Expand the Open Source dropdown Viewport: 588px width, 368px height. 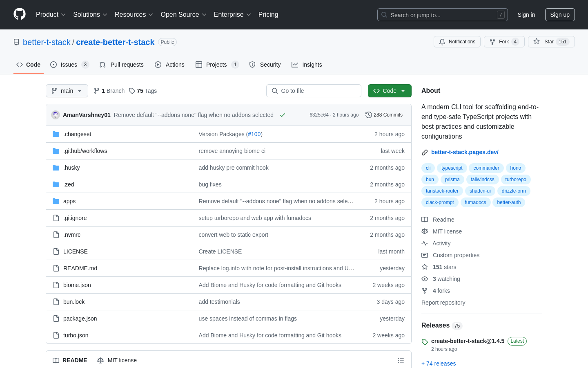pyautogui.click(x=183, y=15)
